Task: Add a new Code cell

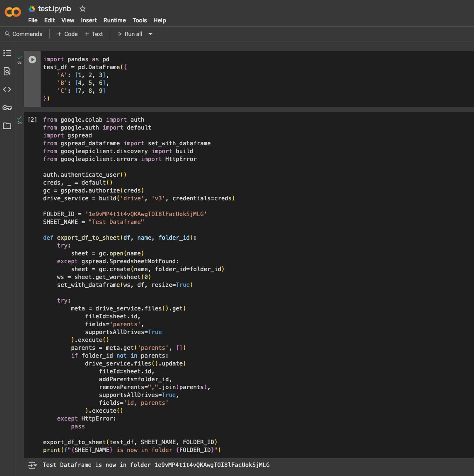Action: [68, 34]
